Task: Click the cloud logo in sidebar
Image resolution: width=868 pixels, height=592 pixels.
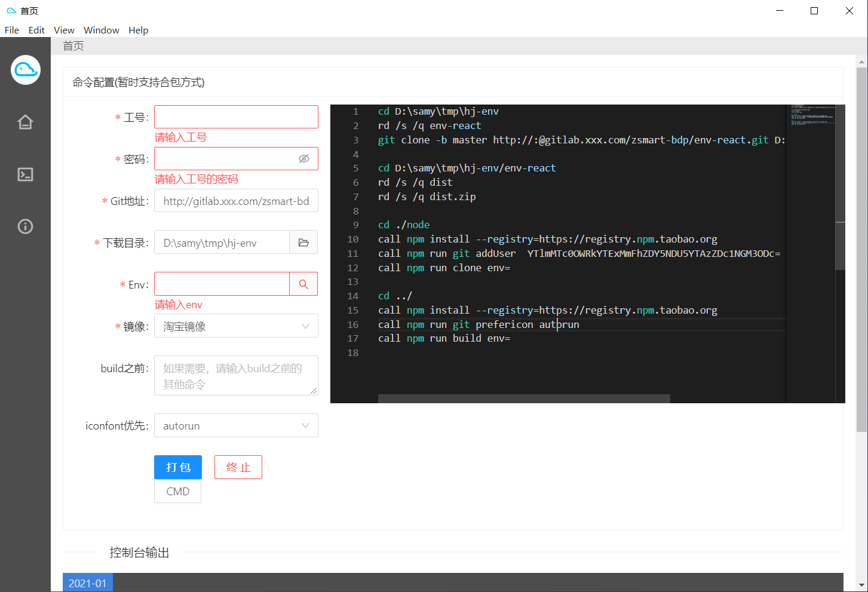Action: pos(26,70)
